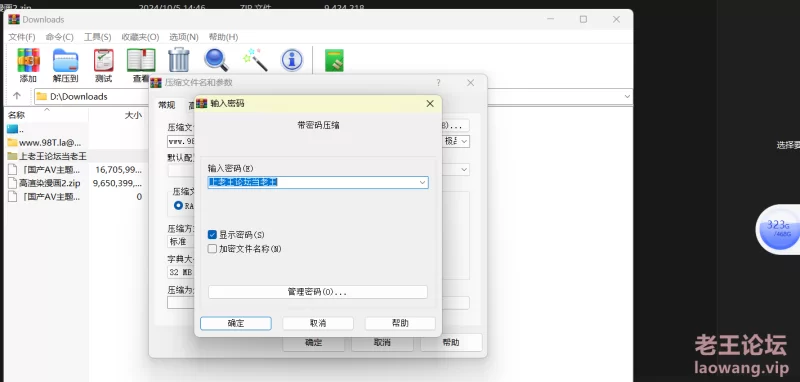Enable Encrypt file names (加密文件名称) checkbox
Image resolution: width=800 pixels, height=382 pixels.
[x=213, y=249]
